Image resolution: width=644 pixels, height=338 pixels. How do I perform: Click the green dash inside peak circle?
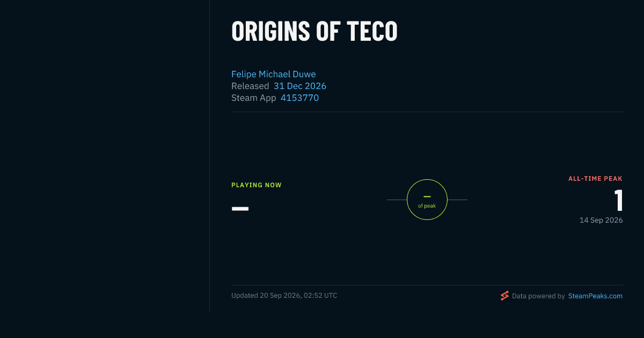[427, 196]
